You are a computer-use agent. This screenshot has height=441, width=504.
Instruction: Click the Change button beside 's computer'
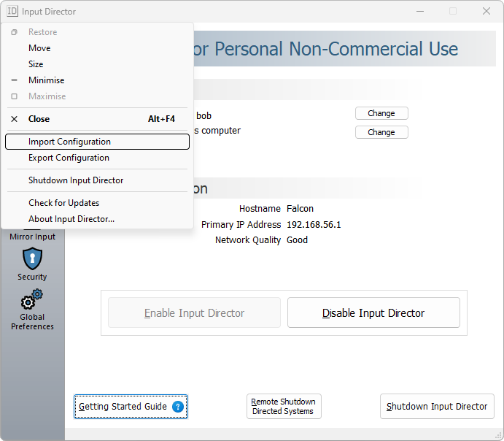(381, 132)
